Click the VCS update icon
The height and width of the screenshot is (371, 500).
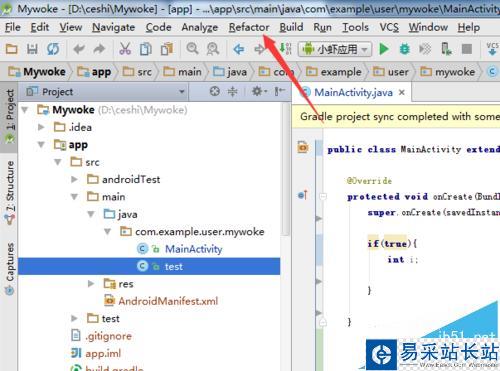(493, 49)
